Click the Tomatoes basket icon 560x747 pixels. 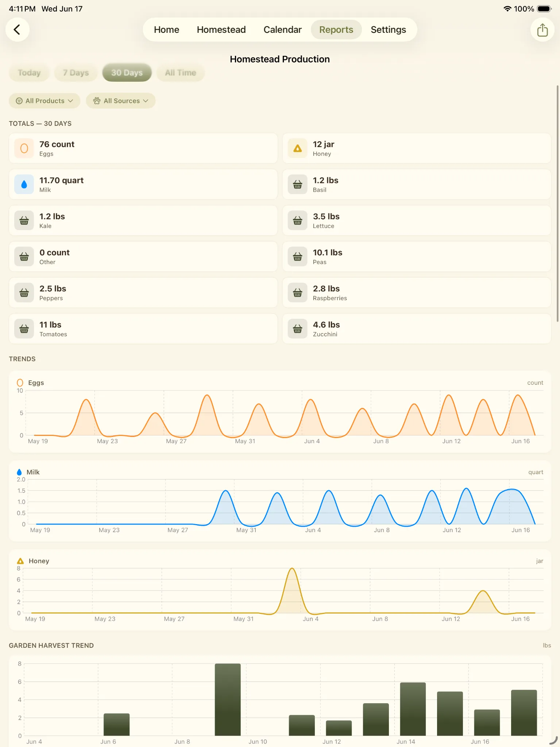pyautogui.click(x=24, y=329)
